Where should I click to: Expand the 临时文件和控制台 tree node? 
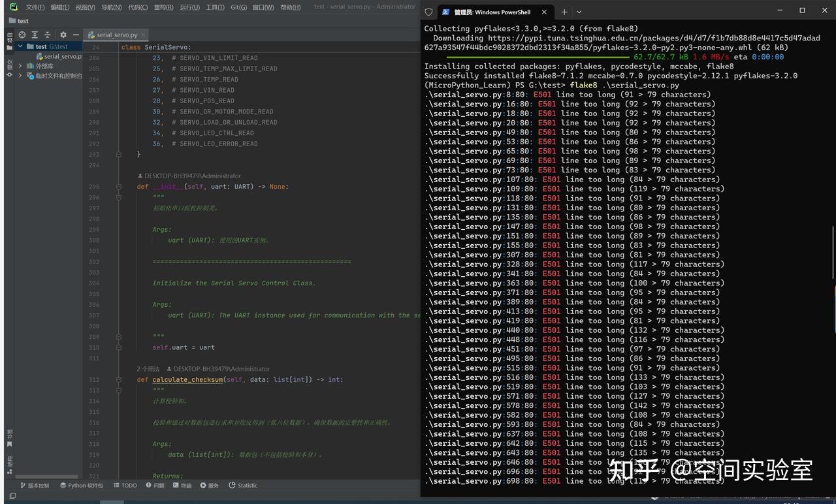[x=20, y=76]
